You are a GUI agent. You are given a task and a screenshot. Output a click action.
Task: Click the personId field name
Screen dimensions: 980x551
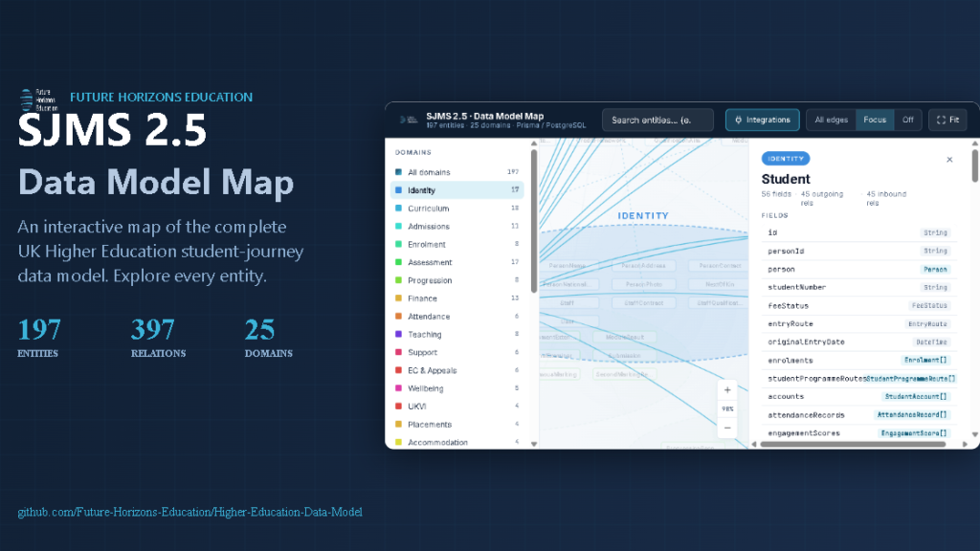786,252
